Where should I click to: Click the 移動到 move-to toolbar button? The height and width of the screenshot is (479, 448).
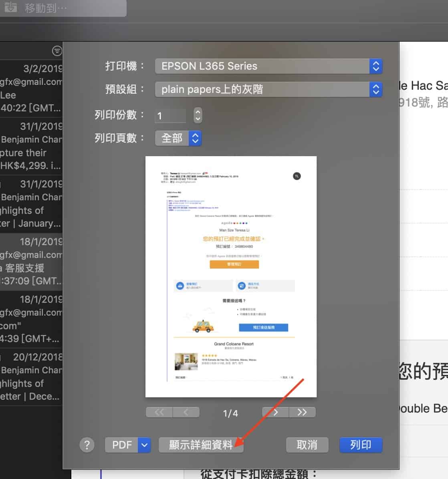click(x=63, y=8)
